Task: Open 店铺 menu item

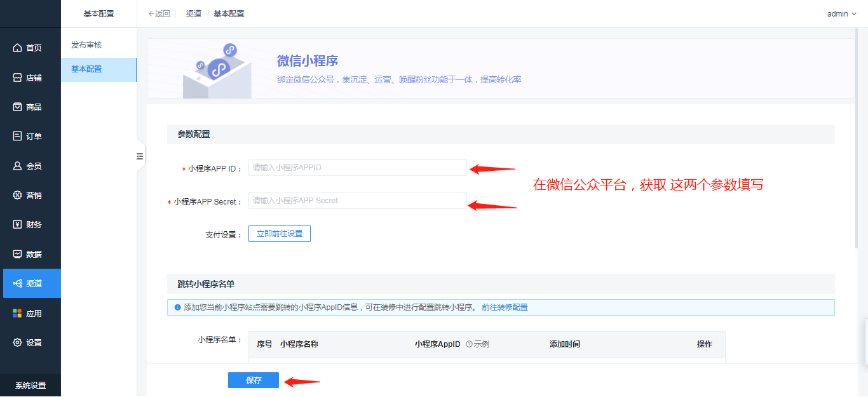Action: point(31,77)
